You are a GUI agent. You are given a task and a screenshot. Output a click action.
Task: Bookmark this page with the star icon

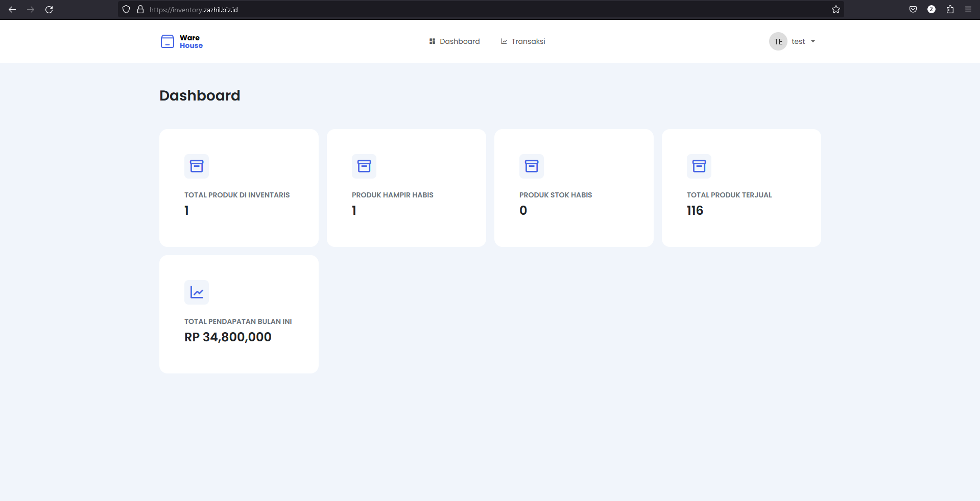835,10
